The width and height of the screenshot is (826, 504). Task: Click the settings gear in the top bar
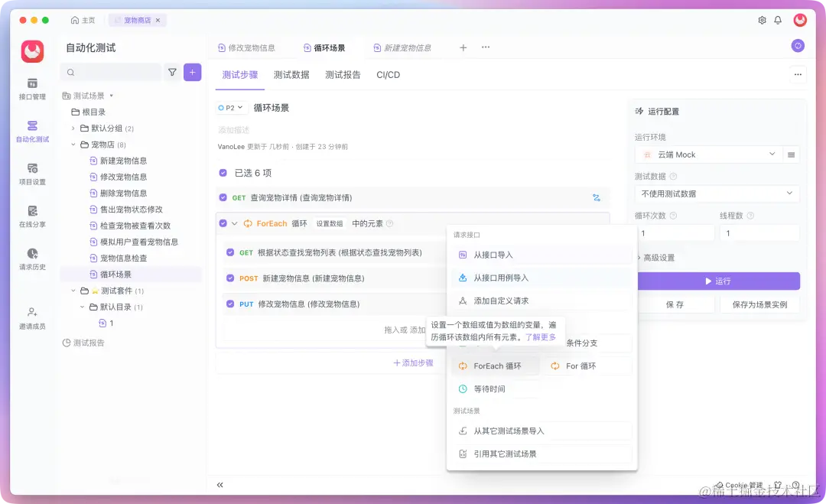point(762,21)
